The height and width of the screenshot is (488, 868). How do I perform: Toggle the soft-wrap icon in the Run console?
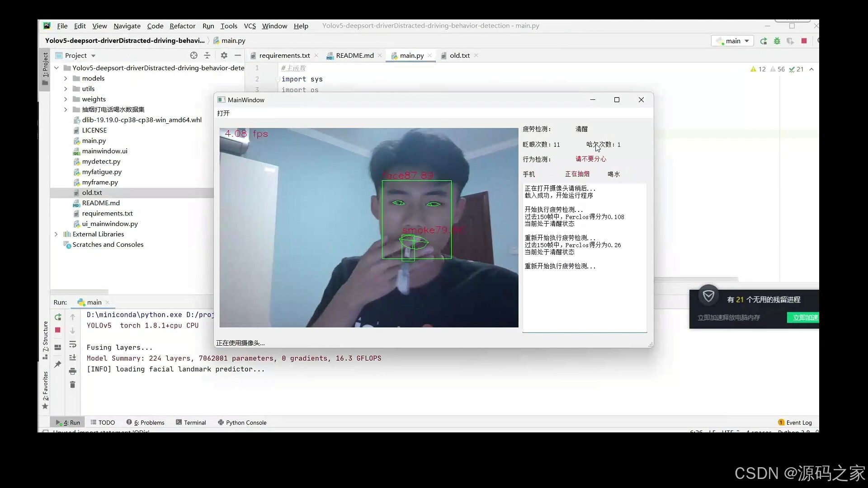pyautogui.click(x=72, y=345)
